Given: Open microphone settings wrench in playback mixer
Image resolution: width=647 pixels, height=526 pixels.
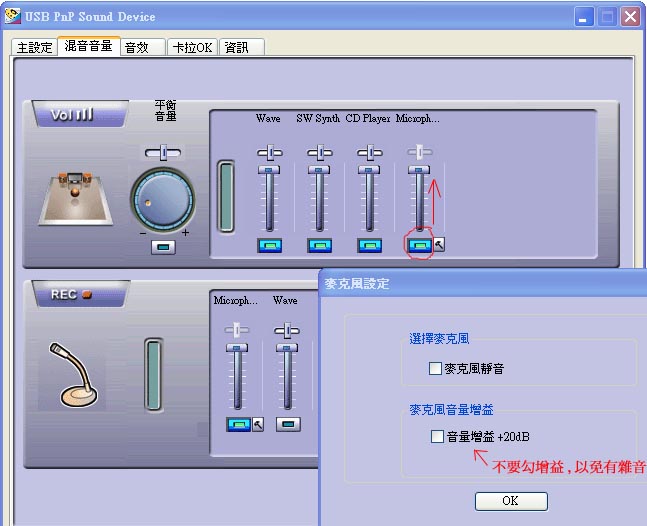Looking at the screenshot, I should coord(439,245).
